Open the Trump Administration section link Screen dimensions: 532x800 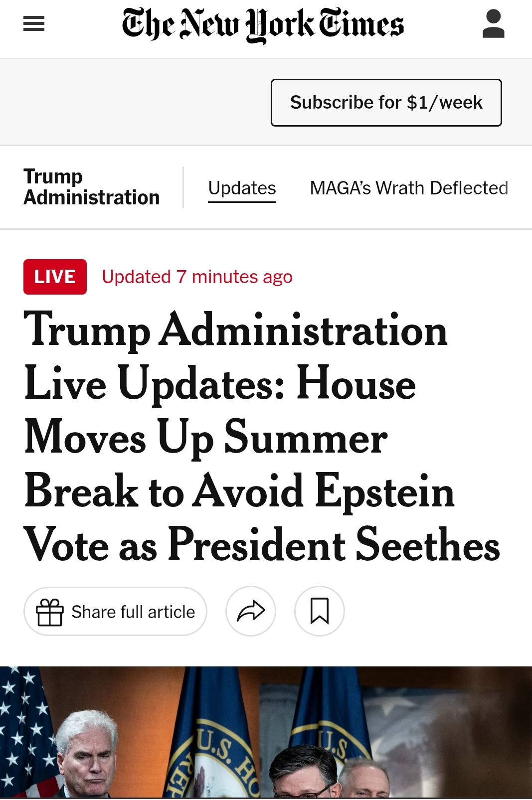pos(91,187)
